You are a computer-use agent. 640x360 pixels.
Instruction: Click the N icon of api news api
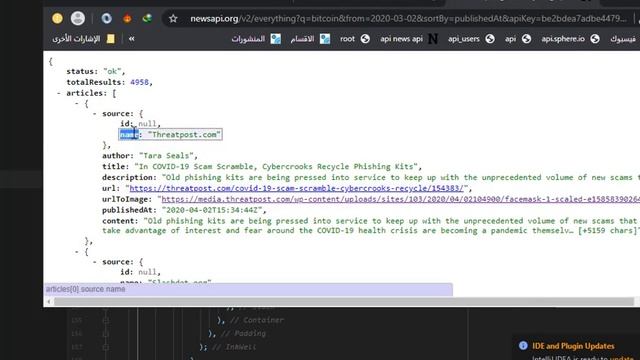pyautogui.click(x=433, y=39)
